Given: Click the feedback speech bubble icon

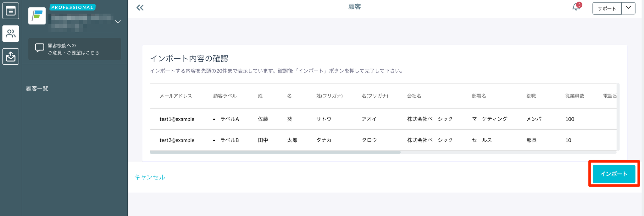Looking at the screenshot, I should pyautogui.click(x=40, y=48).
